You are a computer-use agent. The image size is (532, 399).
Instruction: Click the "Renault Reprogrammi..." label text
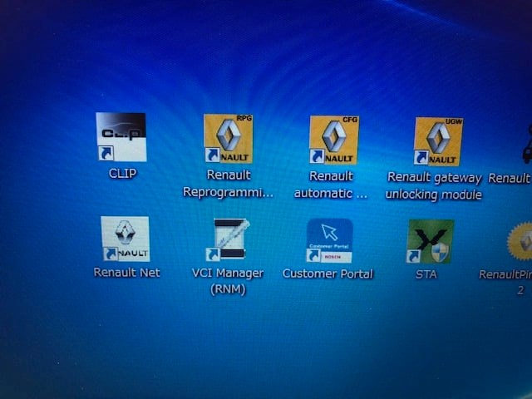coord(228,185)
